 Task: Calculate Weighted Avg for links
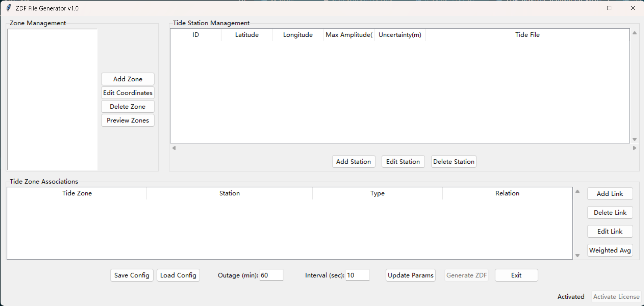coord(610,250)
